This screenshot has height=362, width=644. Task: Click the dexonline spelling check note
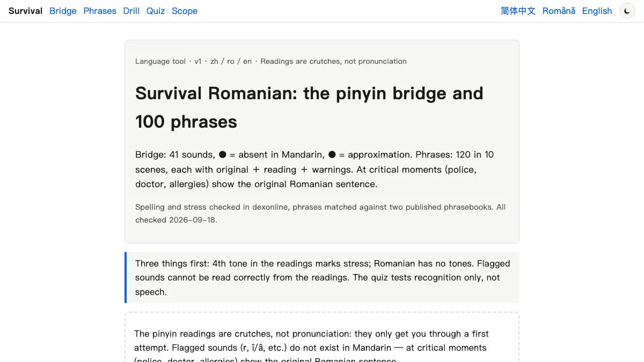coord(320,213)
